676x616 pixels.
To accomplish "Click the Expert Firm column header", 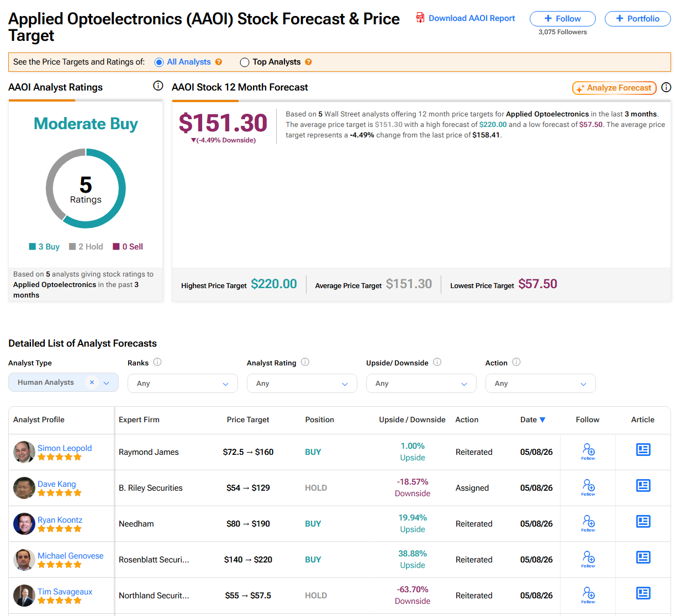I will coord(139,419).
